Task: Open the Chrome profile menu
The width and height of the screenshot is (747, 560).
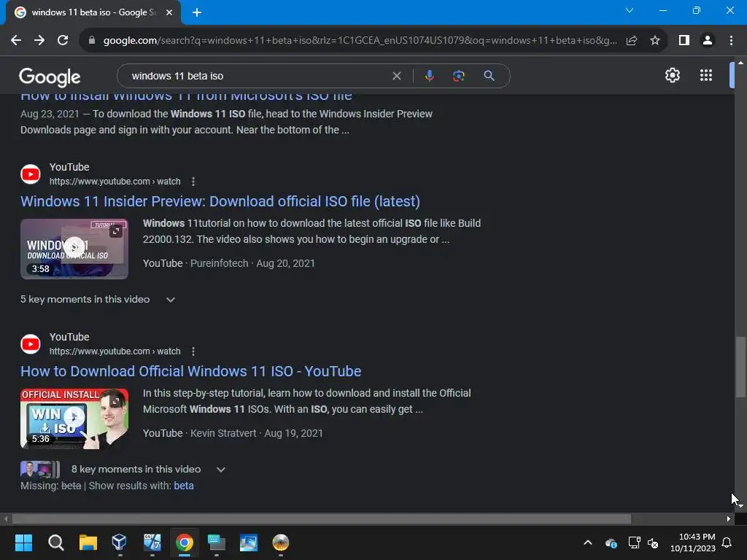Action: pos(708,41)
